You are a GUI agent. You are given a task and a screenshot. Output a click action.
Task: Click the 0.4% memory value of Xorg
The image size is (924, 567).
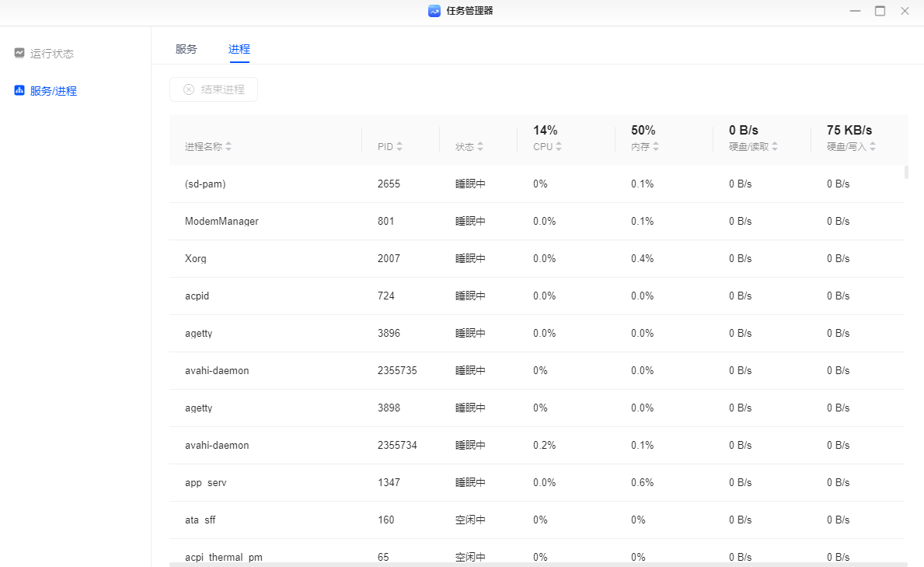tap(643, 258)
